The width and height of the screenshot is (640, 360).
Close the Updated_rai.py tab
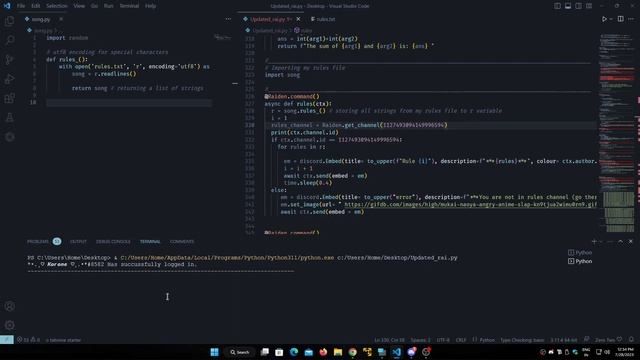pyautogui.click(x=298, y=19)
